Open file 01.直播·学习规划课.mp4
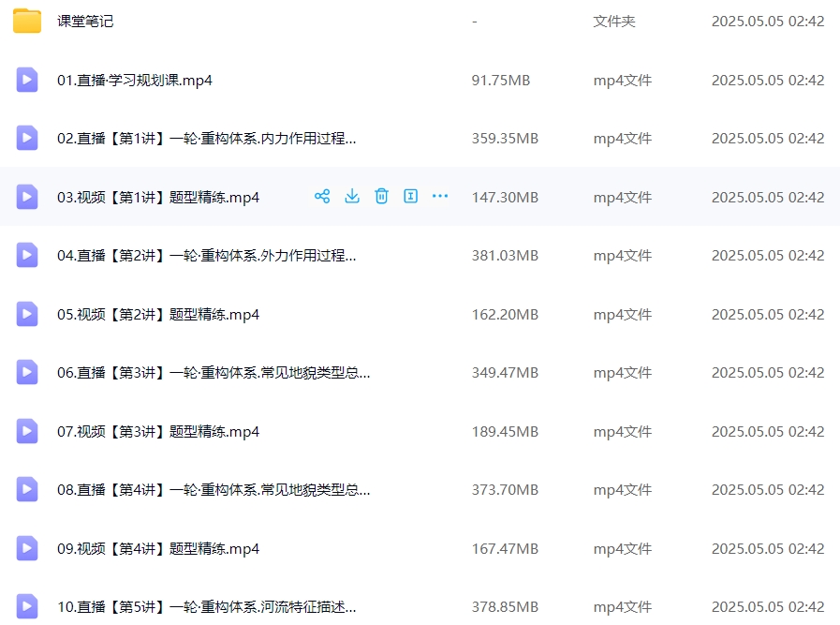The width and height of the screenshot is (840, 625). pos(135,81)
